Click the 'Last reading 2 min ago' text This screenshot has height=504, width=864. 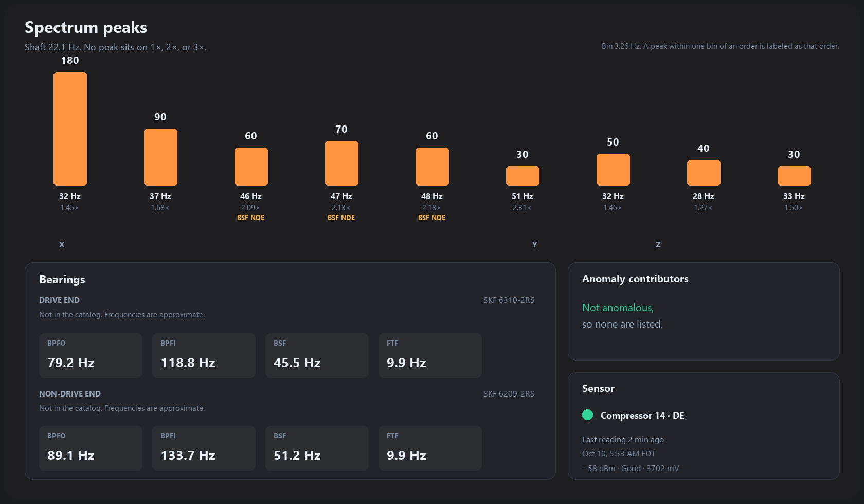click(623, 439)
